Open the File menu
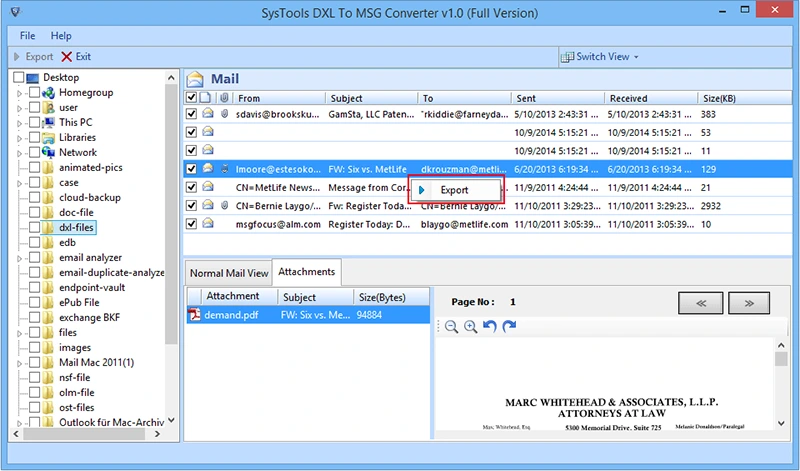 click(x=27, y=36)
